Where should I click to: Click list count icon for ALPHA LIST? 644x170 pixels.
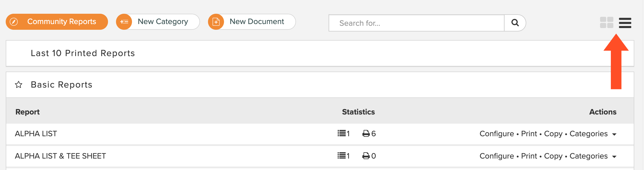341,133
